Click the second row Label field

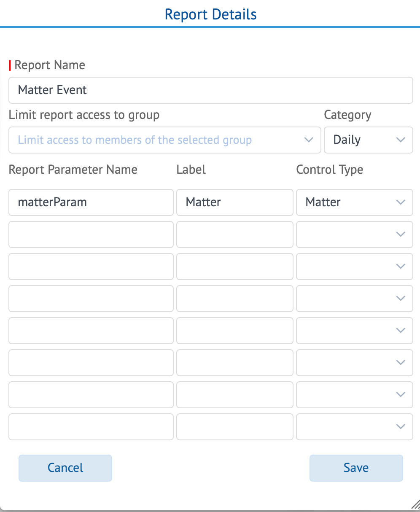(x=234, y=234)
